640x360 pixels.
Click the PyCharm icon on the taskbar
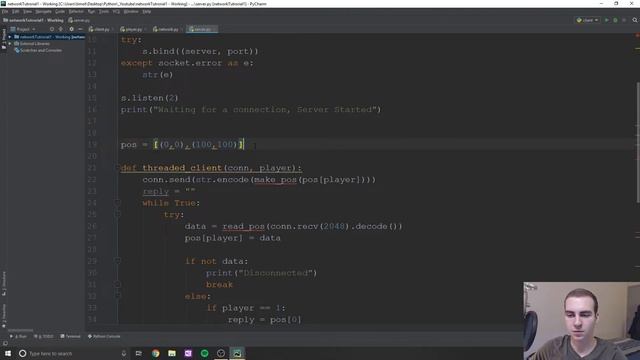pos(237,353)
